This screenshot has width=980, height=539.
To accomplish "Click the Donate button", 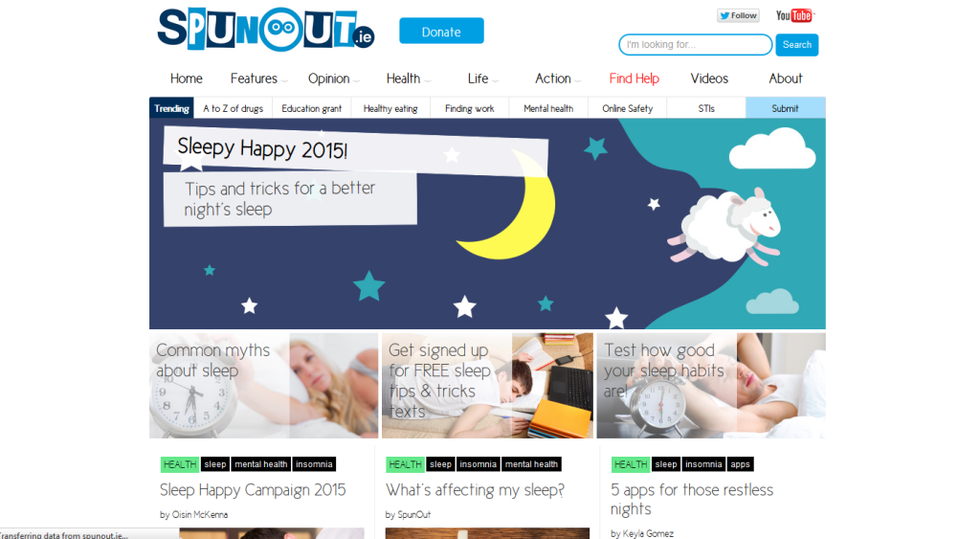I will coord(441,31).
